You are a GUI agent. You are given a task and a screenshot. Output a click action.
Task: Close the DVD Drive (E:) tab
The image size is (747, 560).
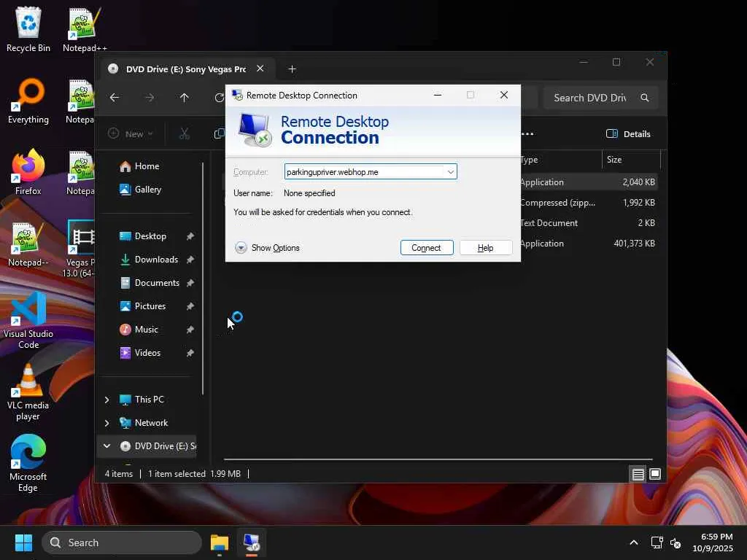coord(260,69)
